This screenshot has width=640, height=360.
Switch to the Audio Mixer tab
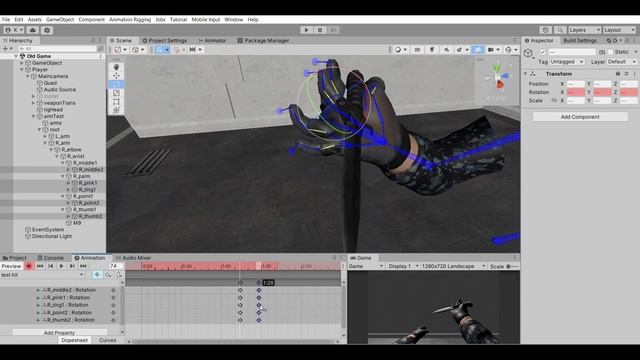tap(133, 258)
